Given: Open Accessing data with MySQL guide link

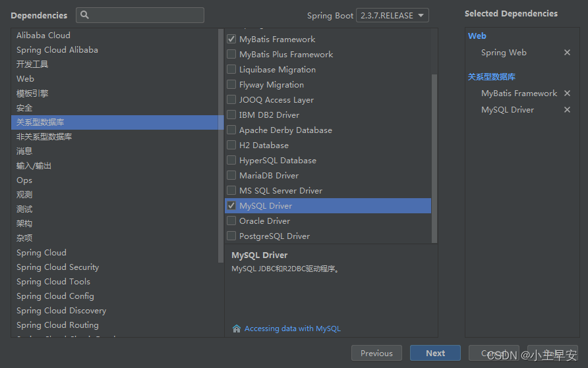Looking at the screenshot, I should (293, 329).
